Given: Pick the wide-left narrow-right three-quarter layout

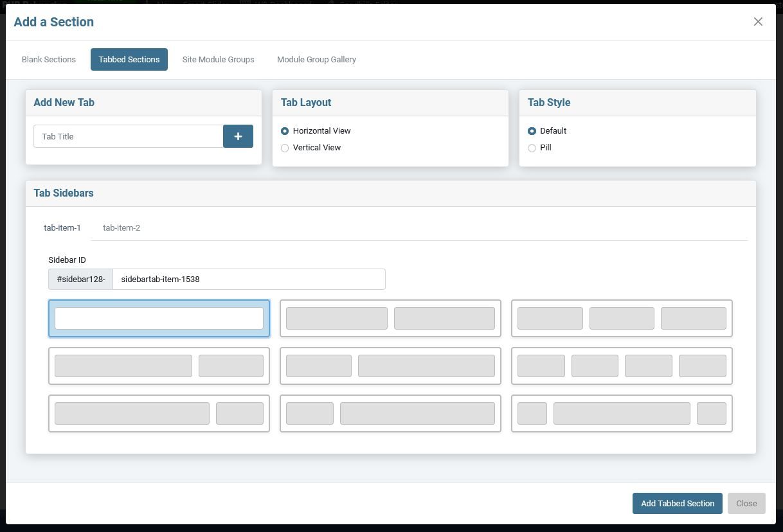Looking at the screenshot, I should pyautogui.click(x=159, y=413).
